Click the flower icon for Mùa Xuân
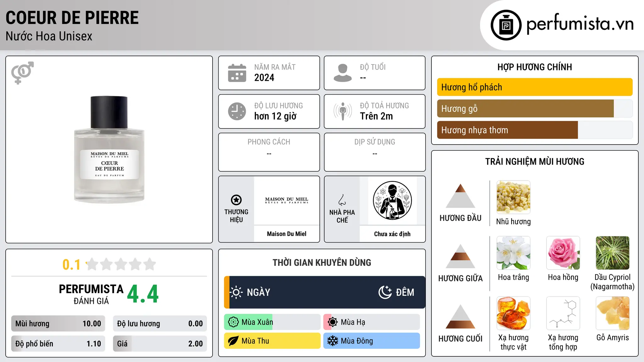The height and width of the screenshot is (362, 644). (233, 322)
